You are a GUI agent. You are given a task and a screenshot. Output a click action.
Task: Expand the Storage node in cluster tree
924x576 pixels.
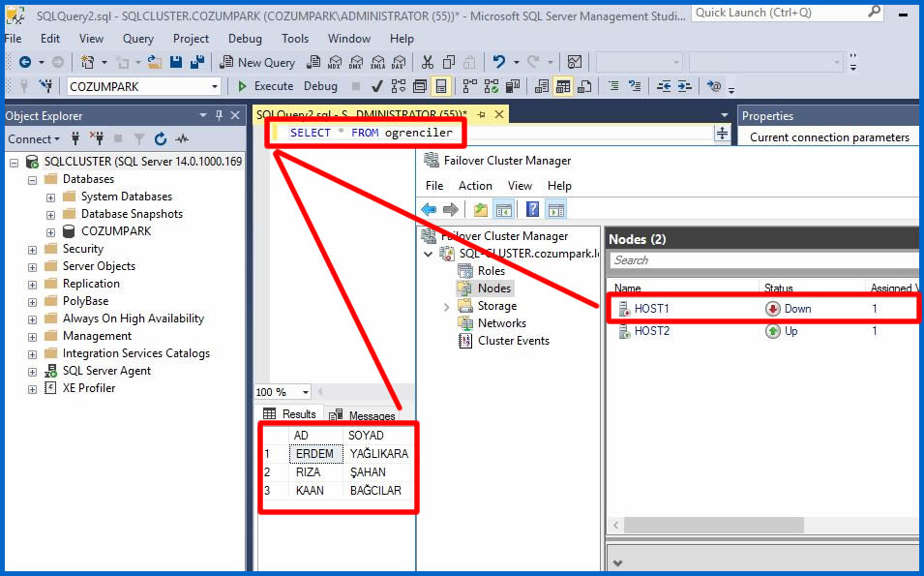446,306
